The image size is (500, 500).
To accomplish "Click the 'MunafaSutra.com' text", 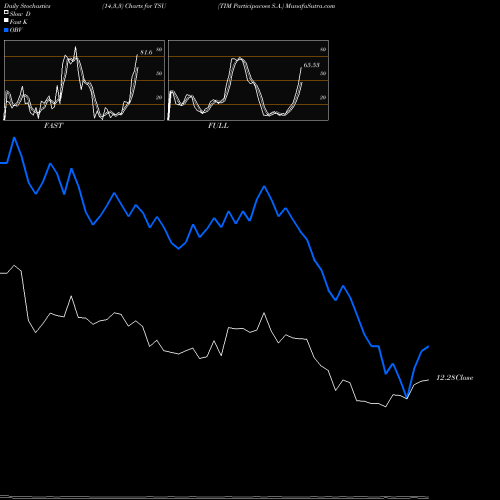I will click(310, 6).
